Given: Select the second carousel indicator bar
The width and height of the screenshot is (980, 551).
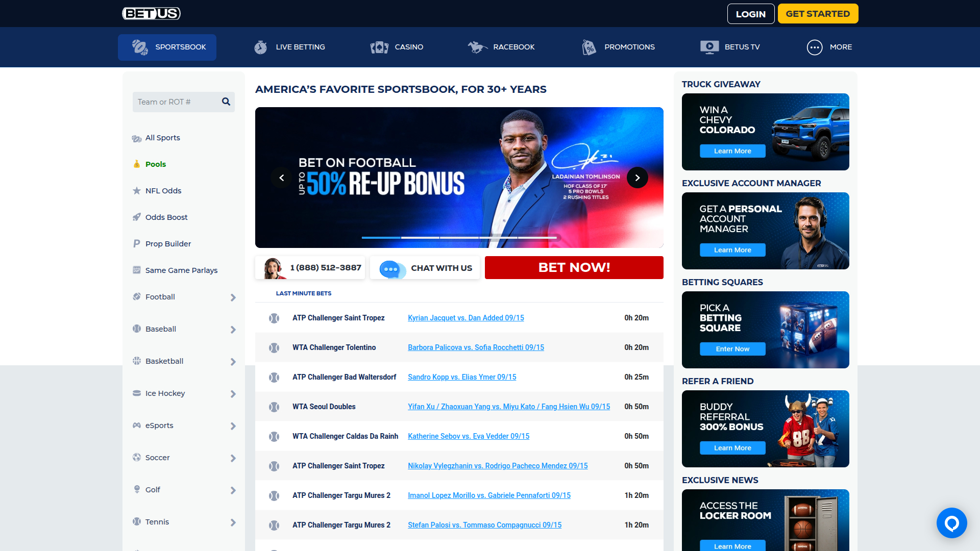Looking at the screenshot, I should coord(420,238).
